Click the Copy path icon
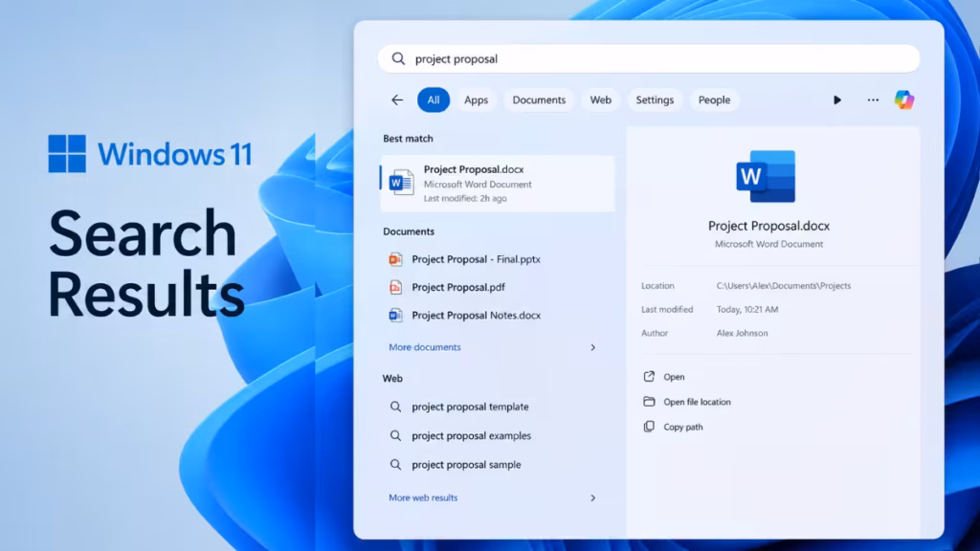This screenshot has height=551, width=980. pyautogui.click(x=649, y=427)
